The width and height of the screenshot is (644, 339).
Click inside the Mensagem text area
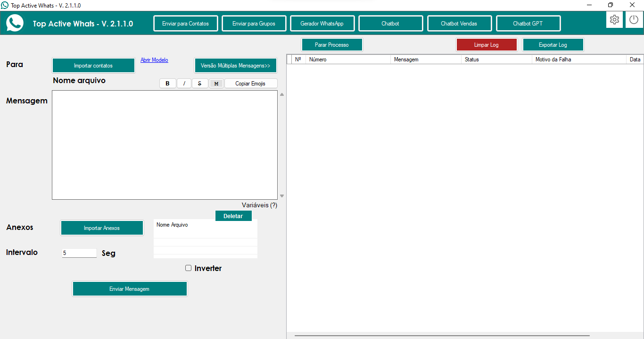coord(165,145)
